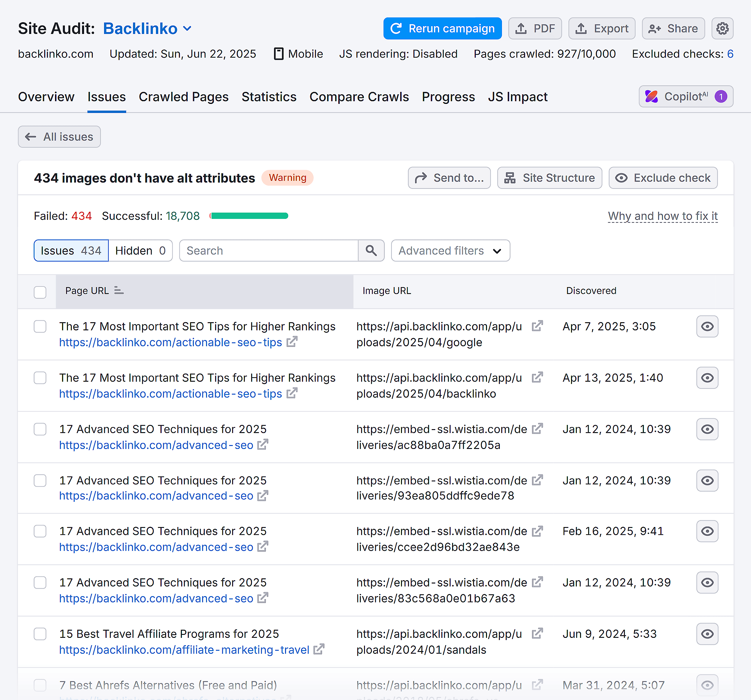Screen dimensions: 751x700
Task: Check the Travel Affiliate Programs row
Action: (40, 634)
